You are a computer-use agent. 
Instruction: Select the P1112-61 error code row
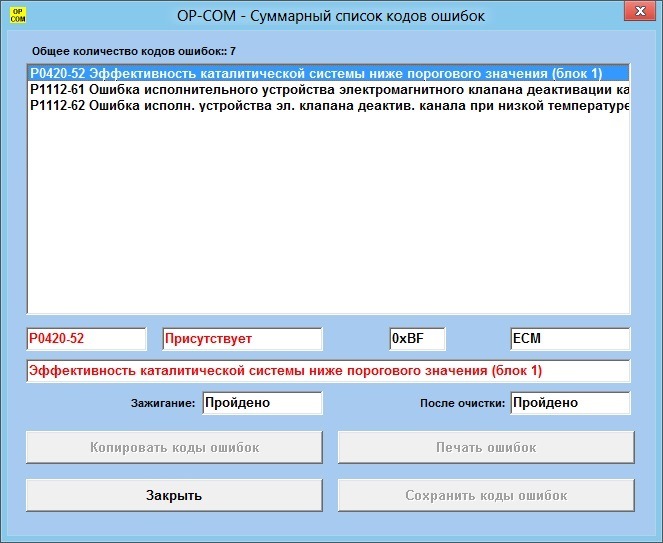tap(329, 90)
